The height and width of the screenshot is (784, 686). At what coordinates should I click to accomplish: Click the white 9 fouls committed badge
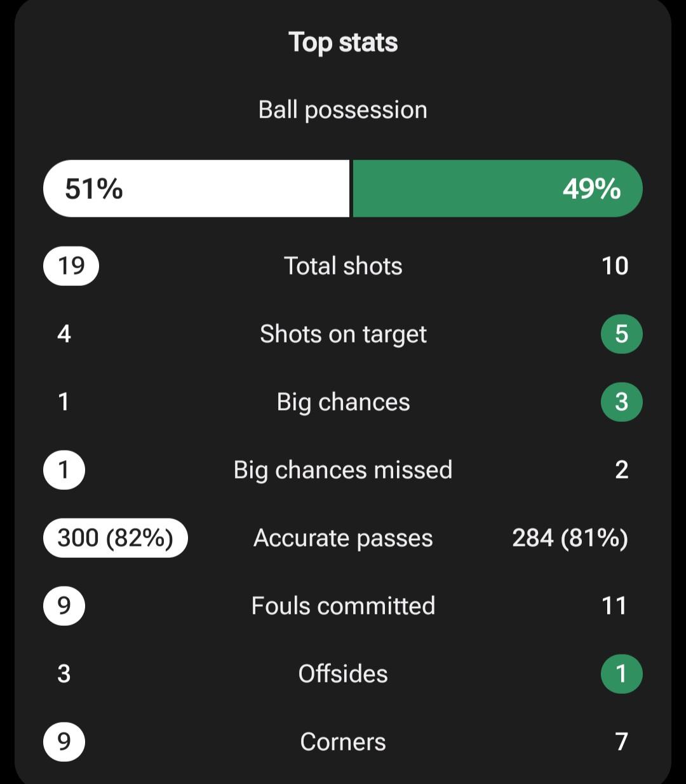coord(64,606)
